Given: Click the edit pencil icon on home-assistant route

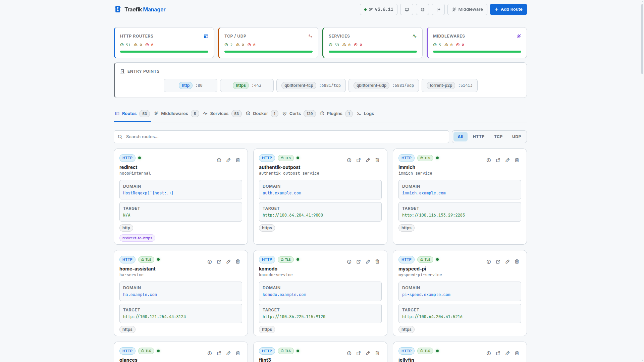Looking at the screenshot, I should coord(228,262).
